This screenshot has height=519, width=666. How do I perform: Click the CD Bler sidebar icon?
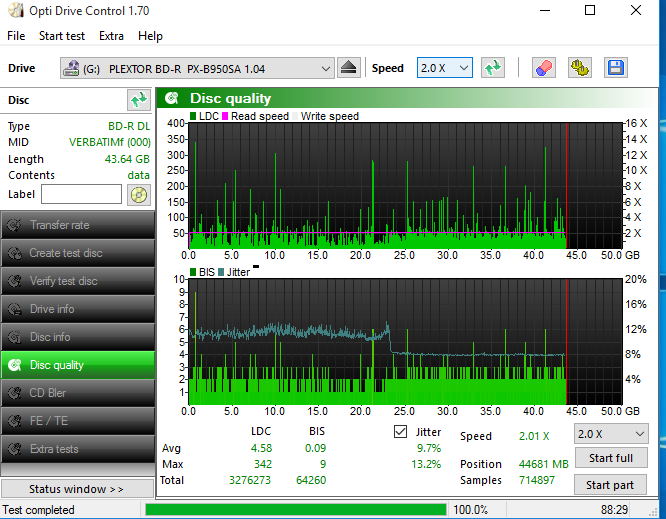click(14, 393)
